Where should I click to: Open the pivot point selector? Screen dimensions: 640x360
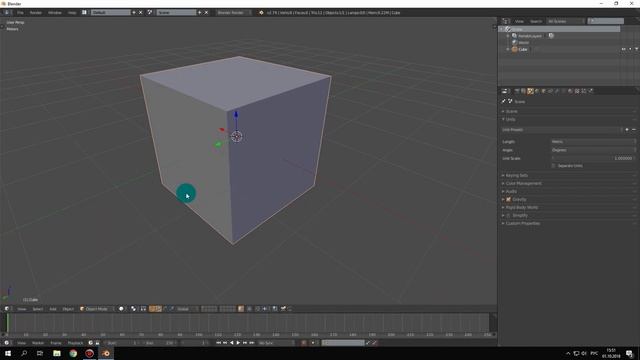(134, 309)
